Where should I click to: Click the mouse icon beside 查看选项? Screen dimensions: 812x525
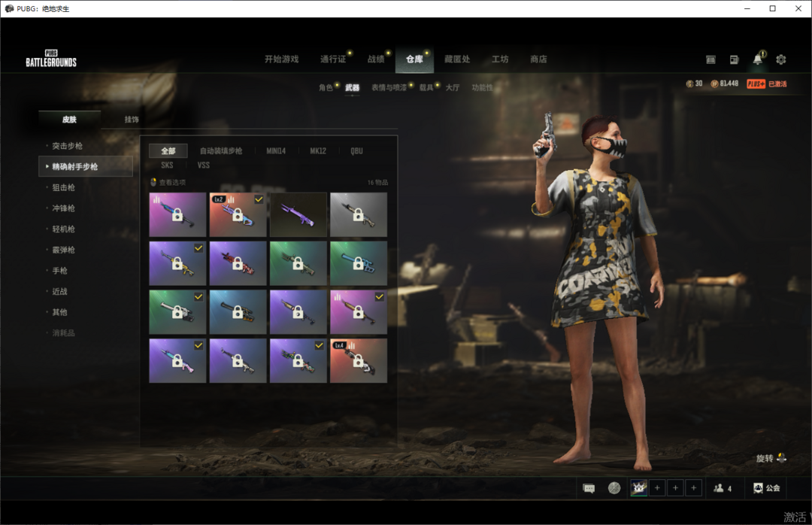pos(153,182)
